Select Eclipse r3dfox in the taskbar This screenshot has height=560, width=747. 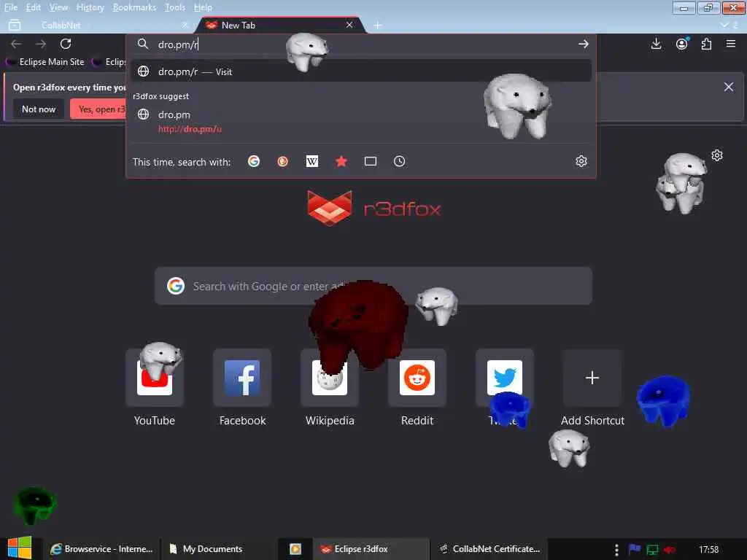[x=371, y=548]
